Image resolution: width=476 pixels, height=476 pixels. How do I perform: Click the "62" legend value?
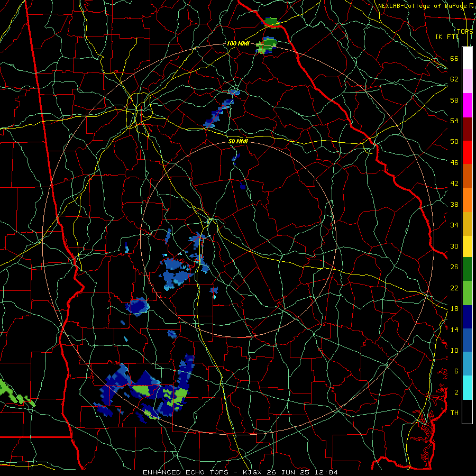coord(454,79)
